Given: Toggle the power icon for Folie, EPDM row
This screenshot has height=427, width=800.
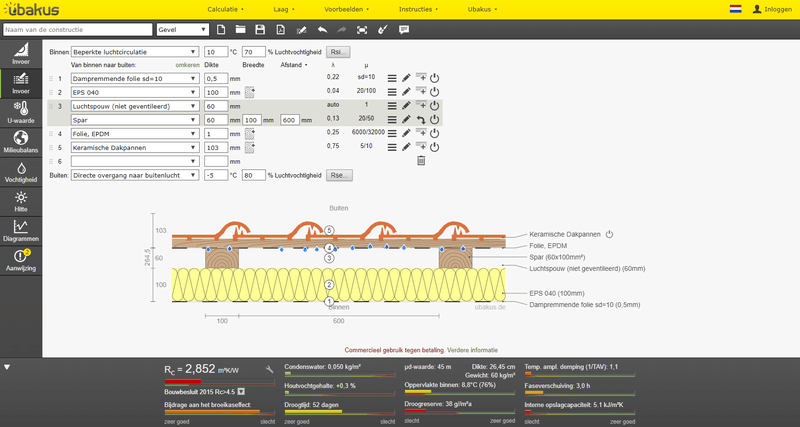Looking at the screenshot, I should pyautogui.click(x=435, y=133).
